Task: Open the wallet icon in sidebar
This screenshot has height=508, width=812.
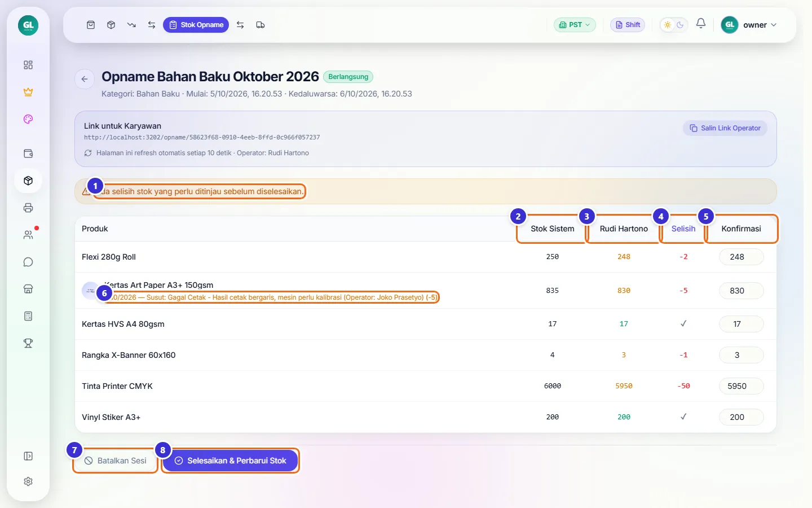Action: (28, 154)
